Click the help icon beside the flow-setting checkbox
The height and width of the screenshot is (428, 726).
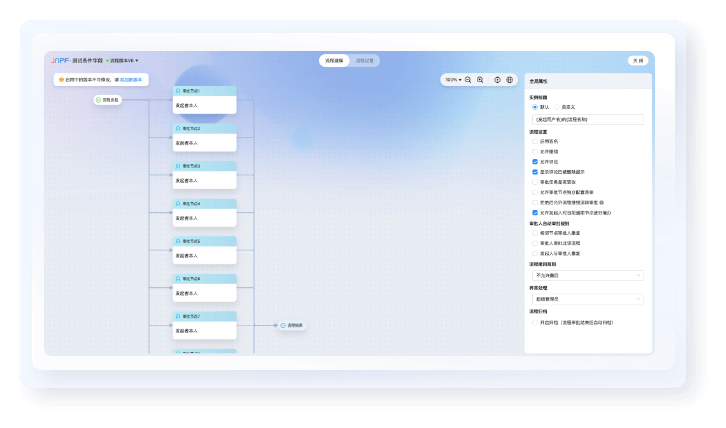coord(601,203)
